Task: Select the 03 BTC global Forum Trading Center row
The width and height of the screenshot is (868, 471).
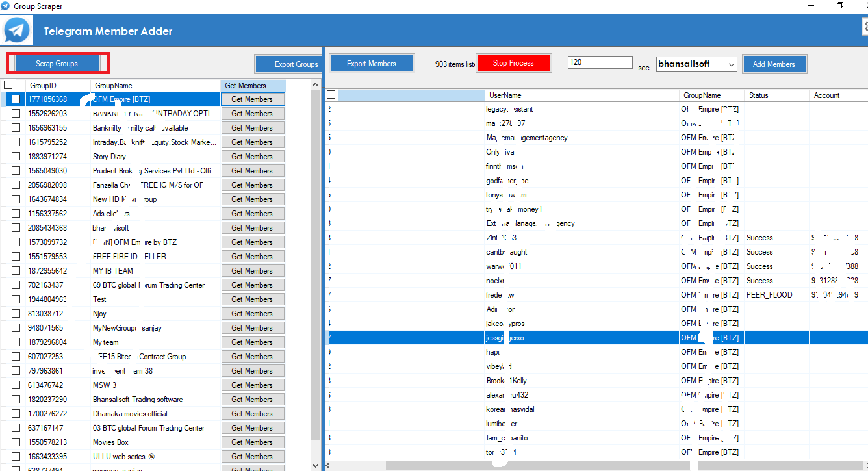Action: point(143,428)
